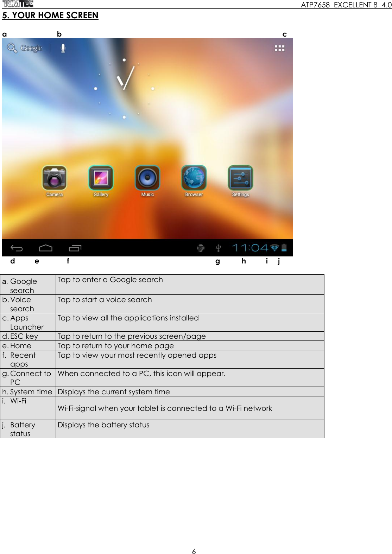
Task: Tap the Android debug icon in status bar
Action: pos(201,248)
